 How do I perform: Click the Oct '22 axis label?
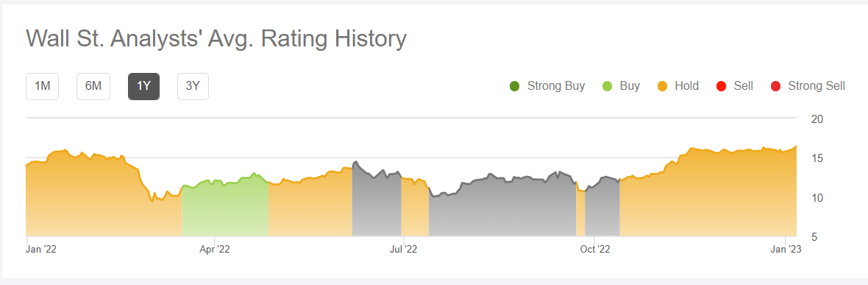tap(595, 250)
